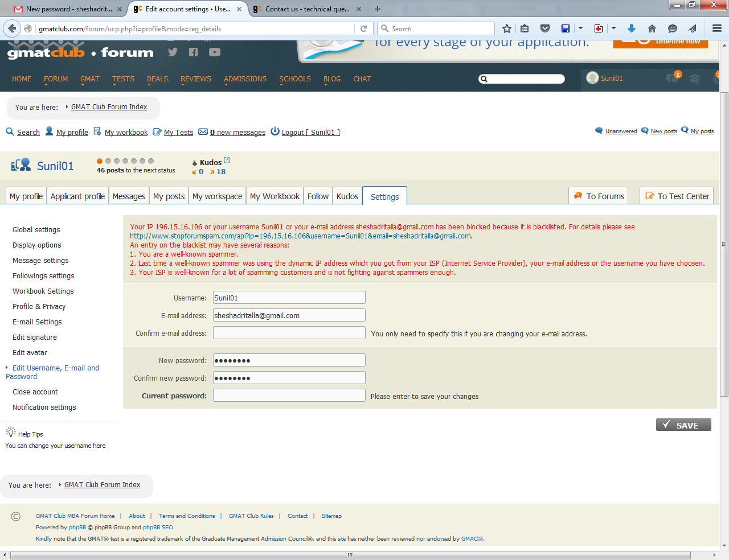Screen dimensions: 729x560
Task: Click the paper plane send icon
Action: [693, 28]
